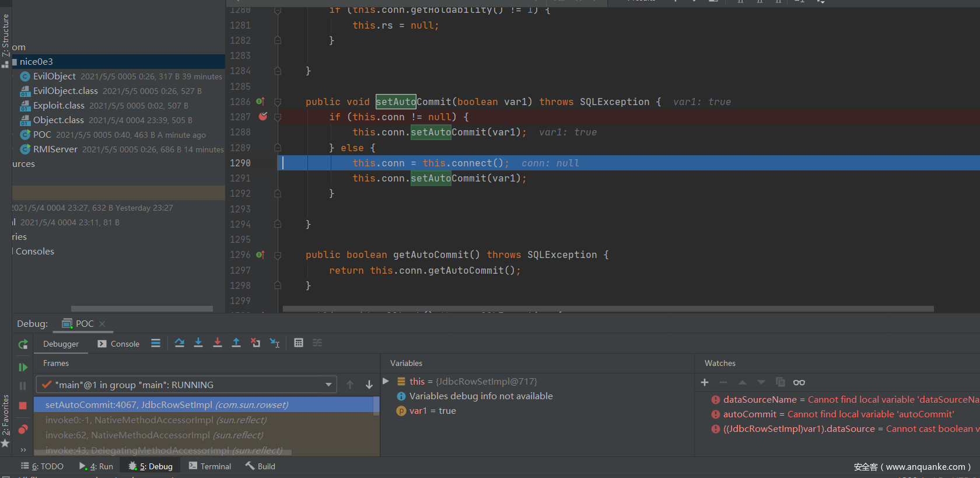Click the red Force Step Into icon

pyautogui.click(x=218, y=343)
